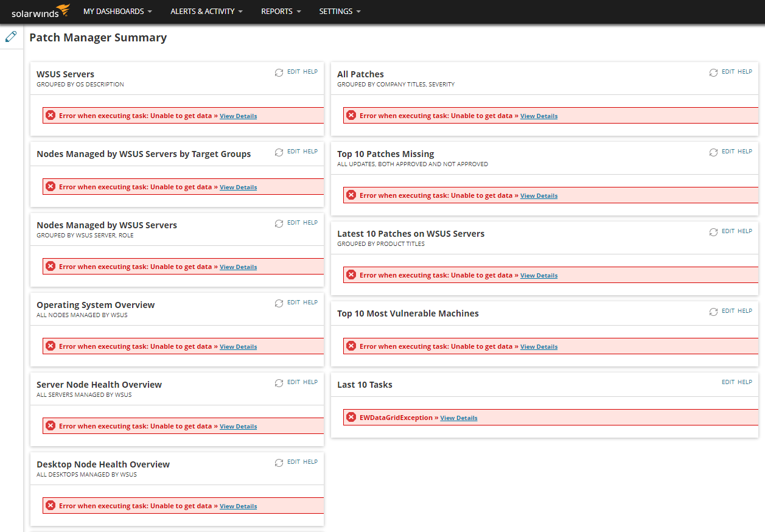Click the error icon in Server Node Health Overview widget
This screenshot has width=765, height=532.
tap(51, 425)
